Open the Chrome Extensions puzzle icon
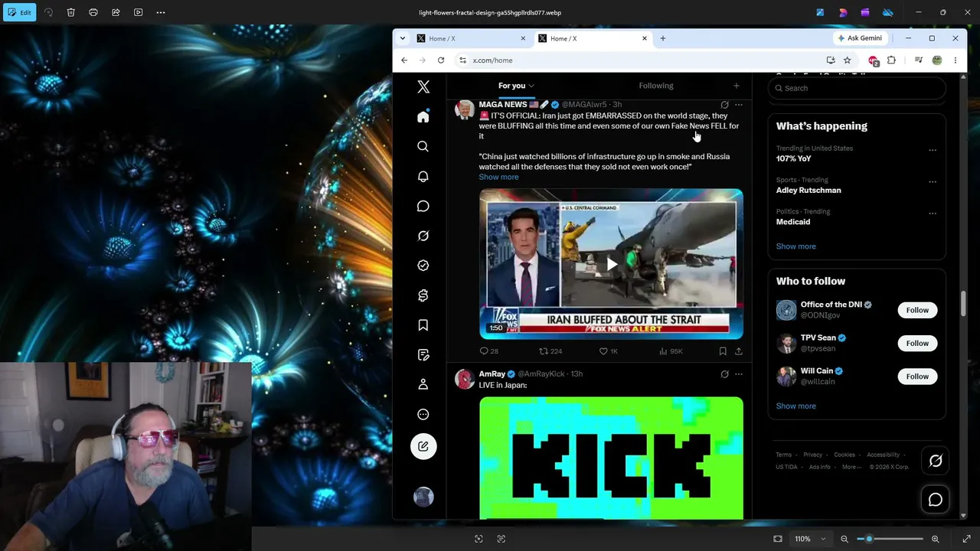 pos(891,60)
